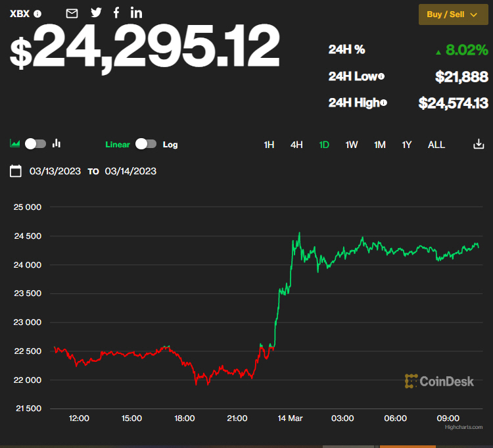Click the 24H High info icon
The width and height of the screenshot is (493, 448).
[x=383, y=103]
